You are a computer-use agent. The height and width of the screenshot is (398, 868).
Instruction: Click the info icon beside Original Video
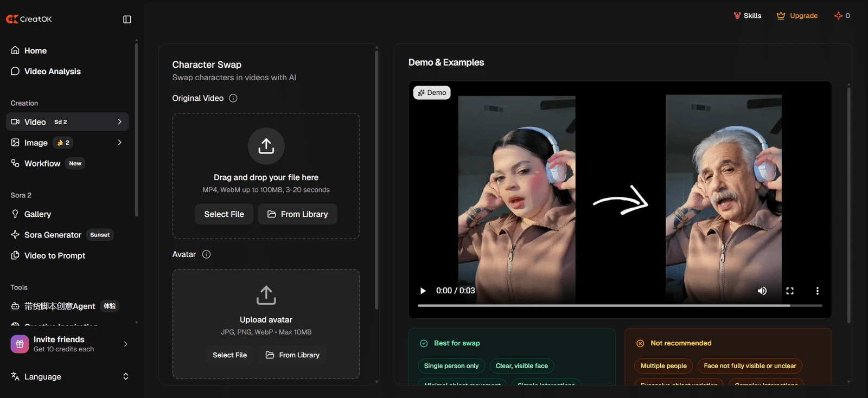tap(233, 98)
